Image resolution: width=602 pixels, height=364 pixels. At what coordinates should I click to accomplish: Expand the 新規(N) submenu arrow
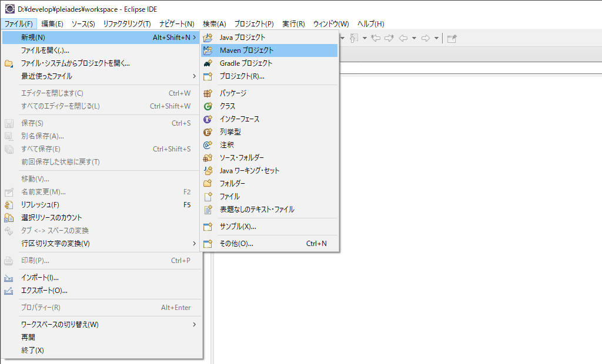194,37
